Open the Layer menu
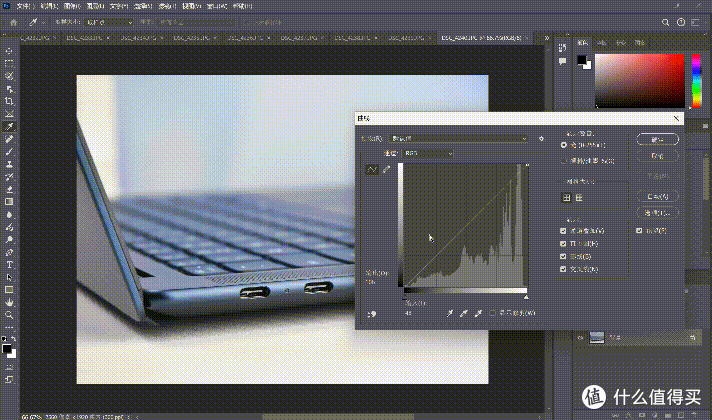 tap(95, 6)
